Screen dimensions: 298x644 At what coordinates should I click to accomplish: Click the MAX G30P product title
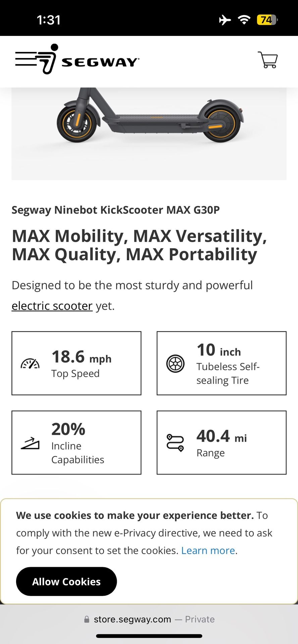click(115, 209)
